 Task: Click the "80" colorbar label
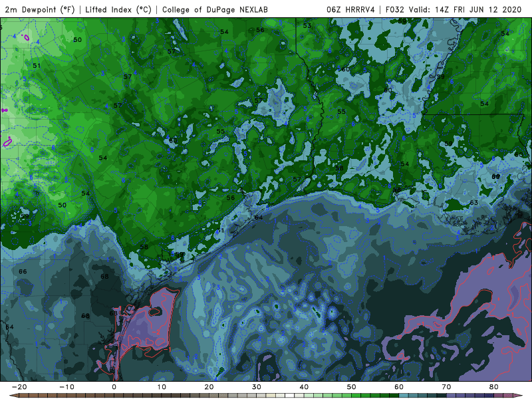coord(494,387)
